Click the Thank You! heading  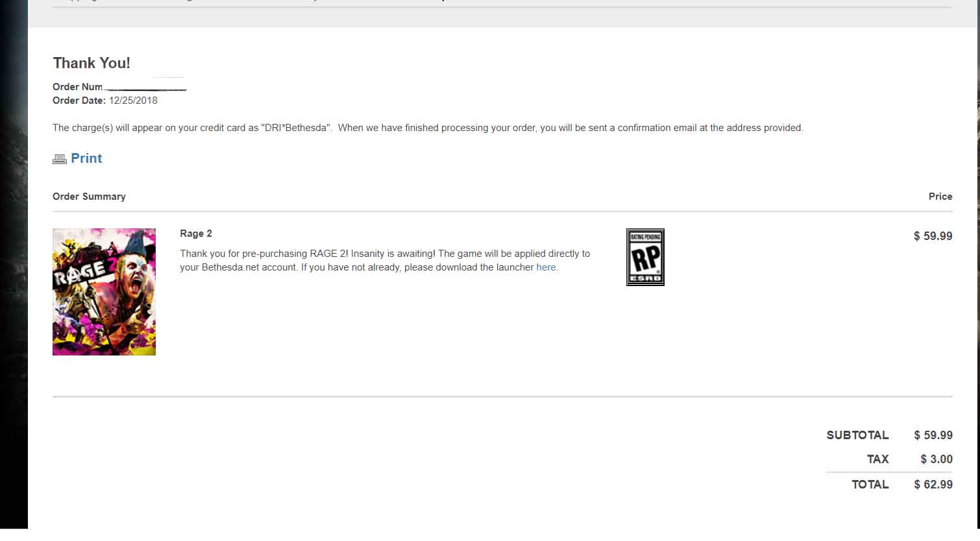(x=92, y=63)
